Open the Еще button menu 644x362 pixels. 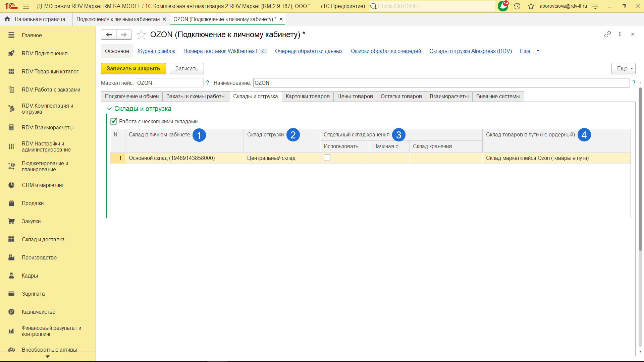623,68
